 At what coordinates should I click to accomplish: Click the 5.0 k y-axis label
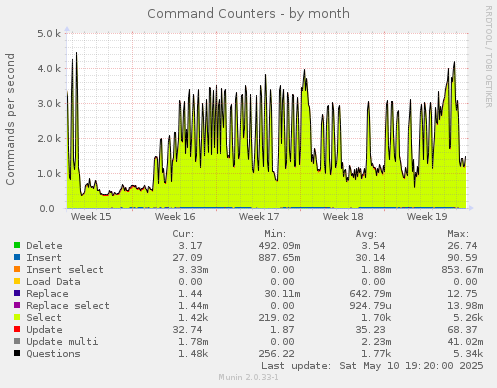(49, 34)
